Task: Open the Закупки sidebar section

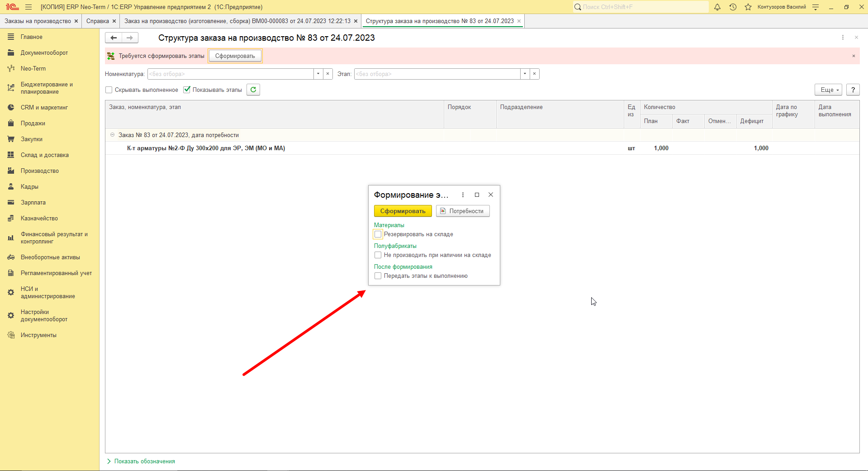Action: [32, 139]
